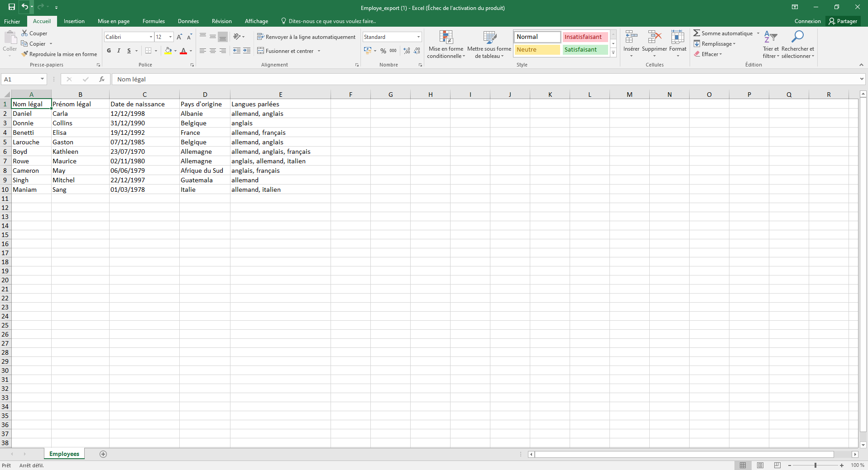Image resolution: width=868 pixels, height=470 pixels.
Task: Open Mise en forme conditionnelle
Action: tap(446, 44)
